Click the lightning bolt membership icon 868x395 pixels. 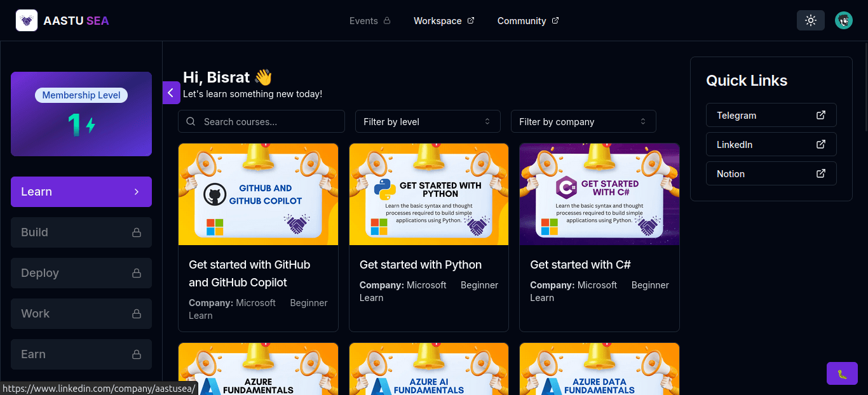tap(91, 125)
